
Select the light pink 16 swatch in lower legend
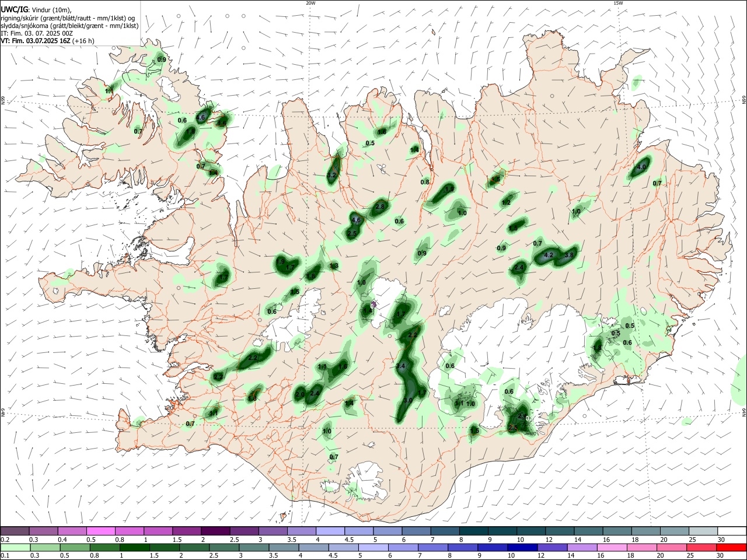pyautogui.click(x=612, y=547)
